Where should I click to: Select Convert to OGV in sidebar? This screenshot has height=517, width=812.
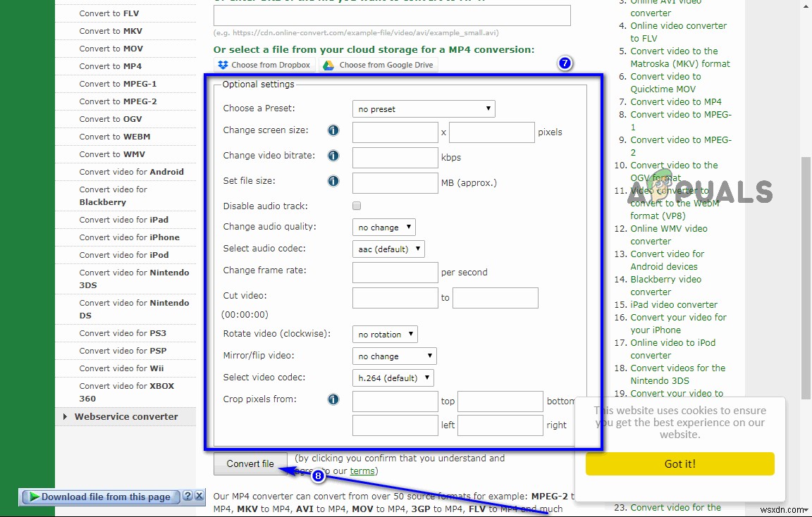(x=110, y=119)
